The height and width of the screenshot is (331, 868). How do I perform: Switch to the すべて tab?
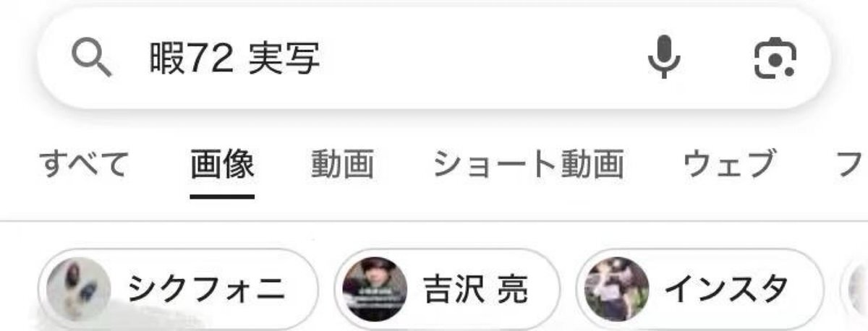(x=85, y=164)
